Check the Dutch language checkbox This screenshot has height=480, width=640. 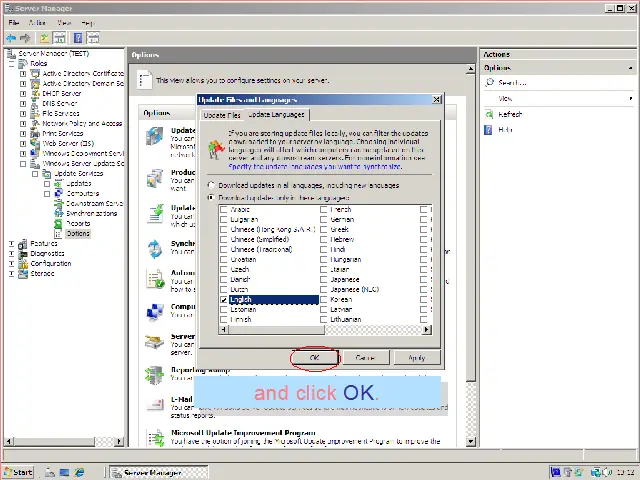coord(224,290)
